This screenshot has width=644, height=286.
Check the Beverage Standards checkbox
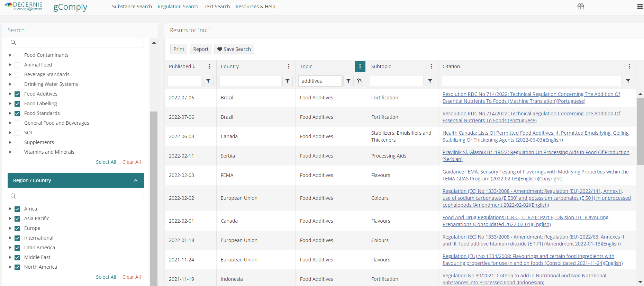(17, 75)
